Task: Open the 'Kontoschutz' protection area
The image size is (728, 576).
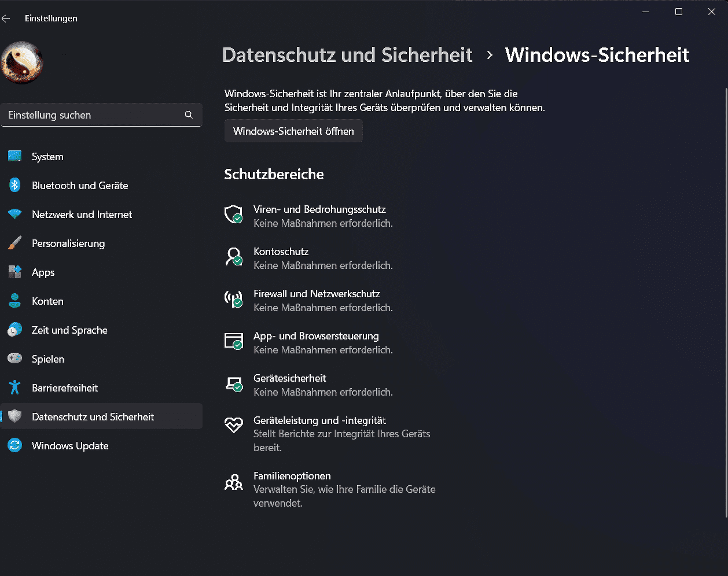Action: pyautogui.click(x=281, y=252)
